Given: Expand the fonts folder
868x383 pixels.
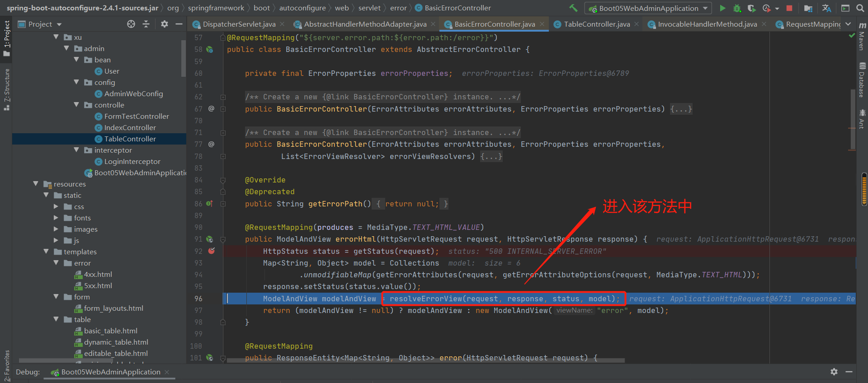Looking at the screenshot, I should click(56, 218).
